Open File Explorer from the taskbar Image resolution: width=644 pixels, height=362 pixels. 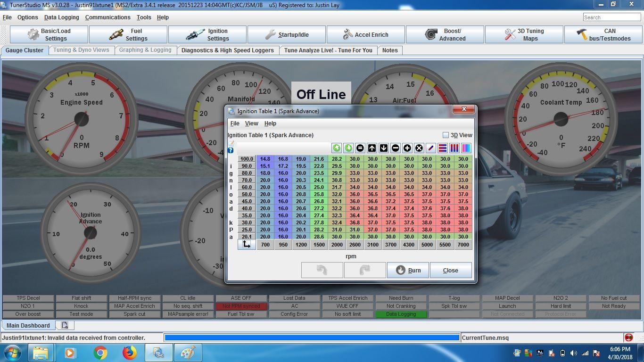(x=41, y=353)
